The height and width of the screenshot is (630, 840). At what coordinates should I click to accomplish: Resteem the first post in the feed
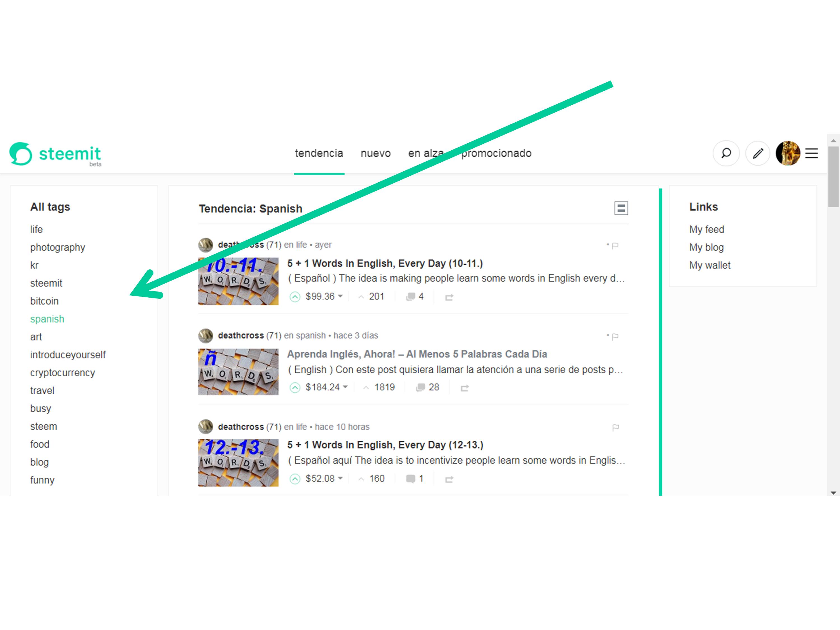[449, 297]
